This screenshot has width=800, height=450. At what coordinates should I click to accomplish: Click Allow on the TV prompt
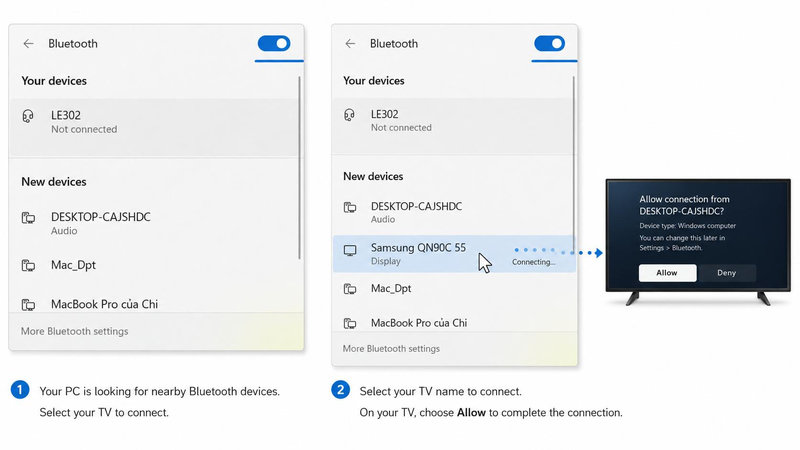tap(667, 273)
